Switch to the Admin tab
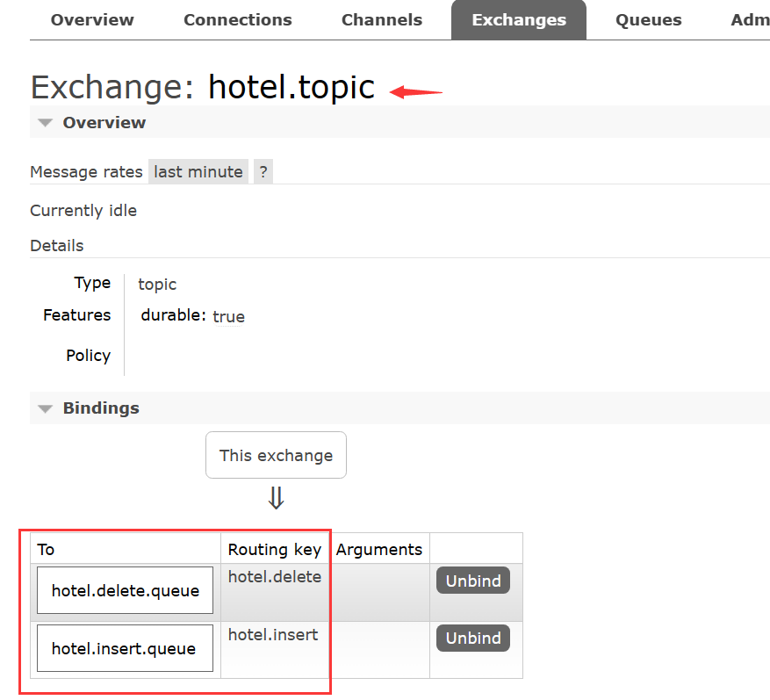The image size is (770, 700). pyautogui.click(x=749, y=20)
